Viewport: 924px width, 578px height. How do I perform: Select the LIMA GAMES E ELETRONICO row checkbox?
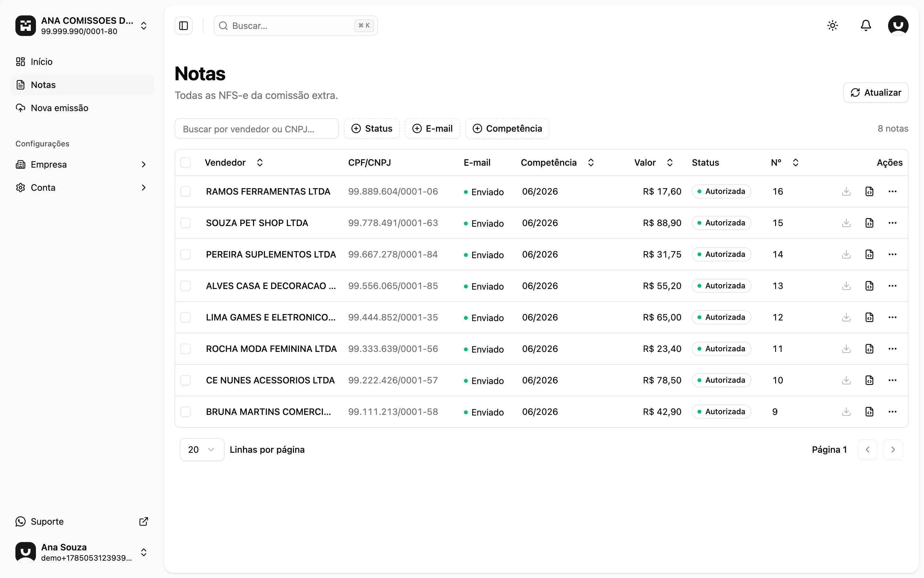coord(185,317)
